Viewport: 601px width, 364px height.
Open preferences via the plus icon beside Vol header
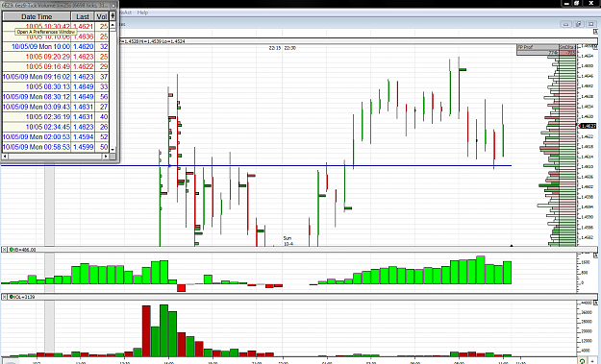tap(113, 16)
